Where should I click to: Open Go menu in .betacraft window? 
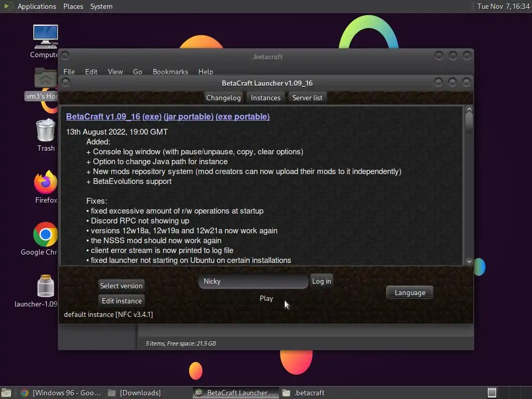pyautogui.click(x=137, y=72)
